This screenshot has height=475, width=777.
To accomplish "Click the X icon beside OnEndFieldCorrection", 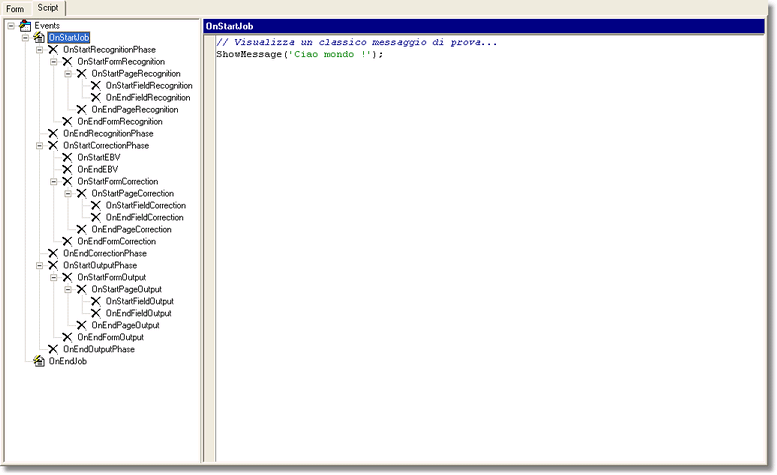I will [96, 217].
